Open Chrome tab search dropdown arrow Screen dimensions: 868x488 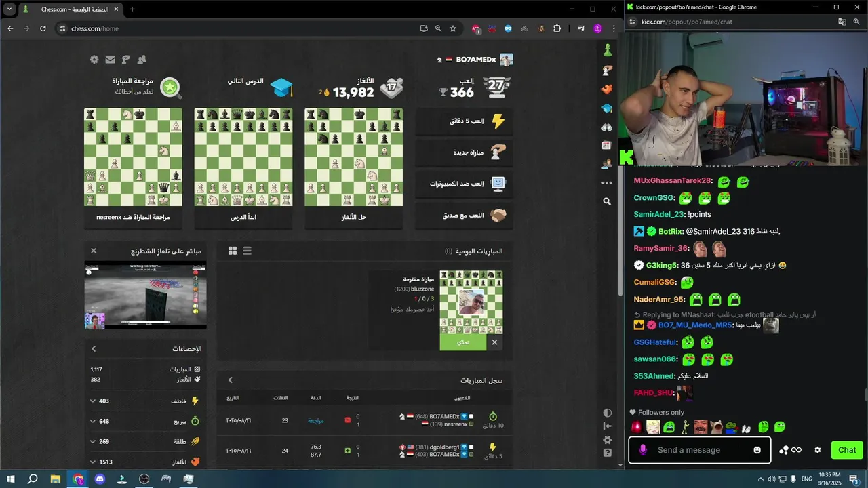[x=9, y=9]
